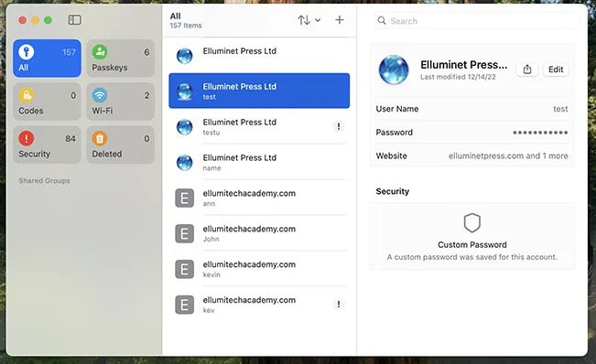Image resolution: width=596 pixels, height=364 pixels.
Task: Focus the Search field
Action: (476, 21)
